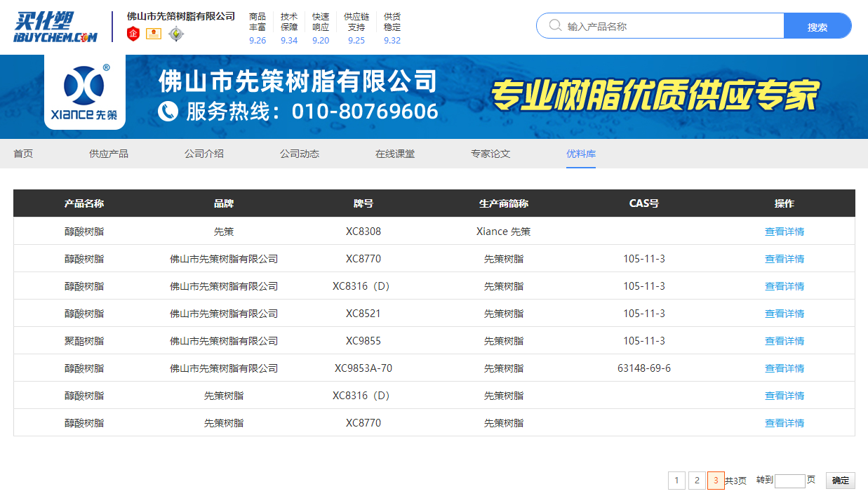Click grade cell XC8308
This screenshot has height=496, width=868.
(363, 232)
